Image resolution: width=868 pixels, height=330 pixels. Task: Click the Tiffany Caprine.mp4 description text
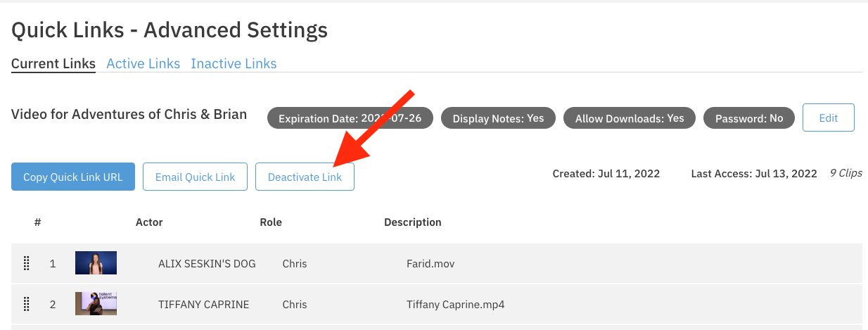click(455, 305)
